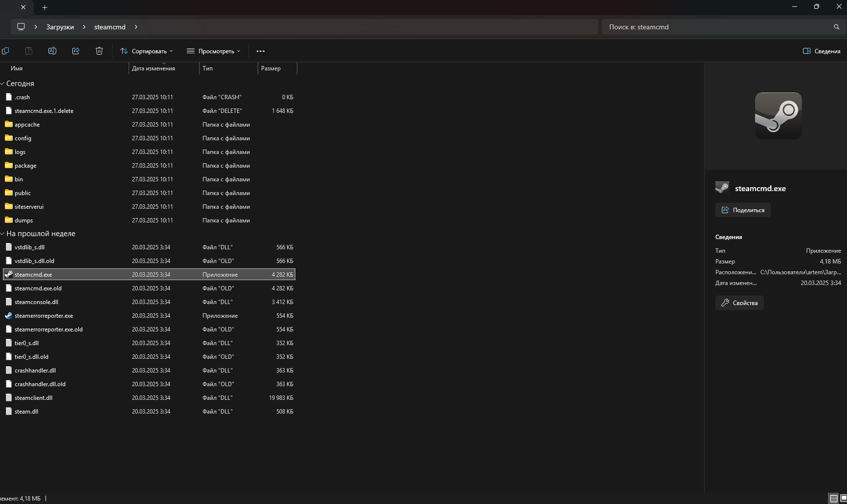The height and width of the screenshot is (504, 847).
Task: Click the share icon in the toolbar
Action: click(76, 51)
